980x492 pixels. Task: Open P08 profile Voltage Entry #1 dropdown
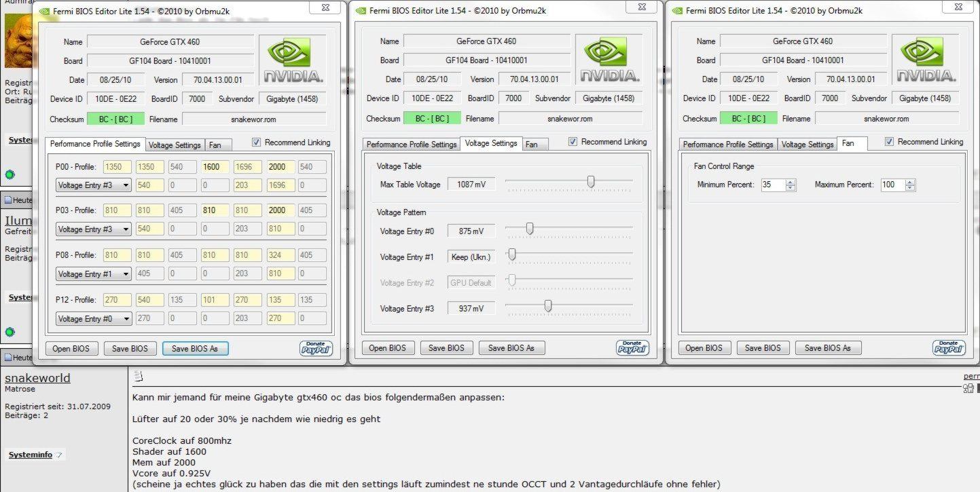(x=94, y=274)
